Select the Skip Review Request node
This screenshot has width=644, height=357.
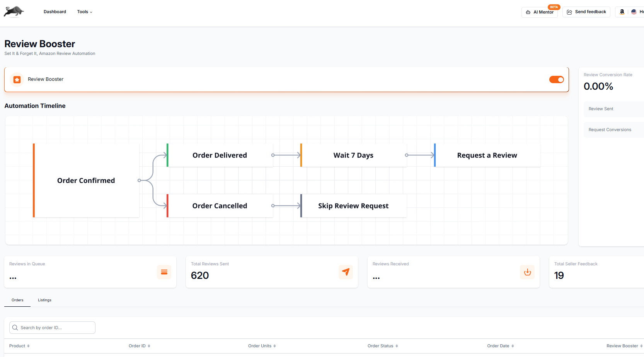353,206
